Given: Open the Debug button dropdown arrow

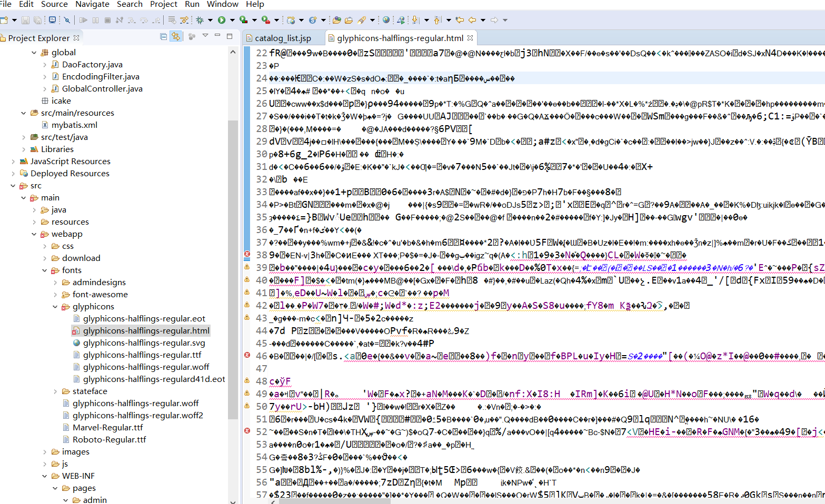Looking at the screenshot, I should [210, 20].
